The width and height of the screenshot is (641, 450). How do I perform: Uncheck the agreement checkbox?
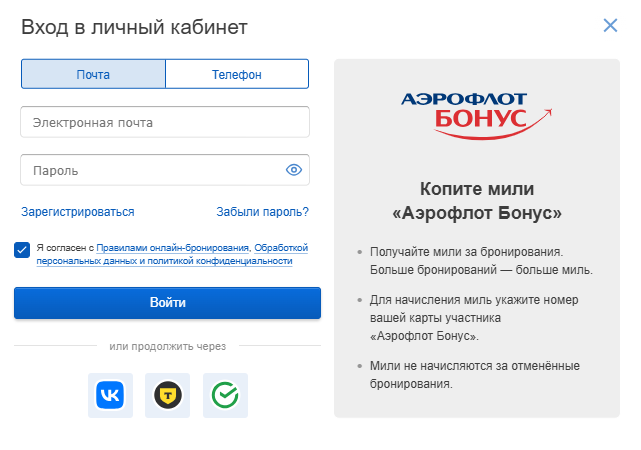pyautogui.click(x=22, y=250)
